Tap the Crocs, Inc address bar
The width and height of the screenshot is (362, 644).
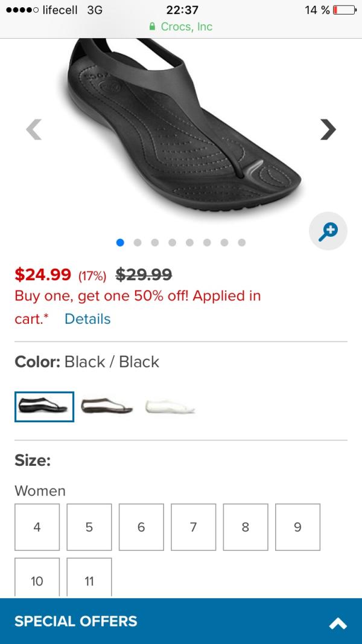click(x=181, y=27)
